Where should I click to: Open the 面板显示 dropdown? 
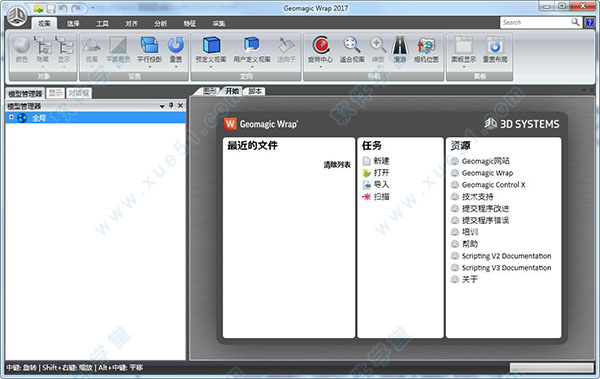pyautogui.click(x=464, y=67)
